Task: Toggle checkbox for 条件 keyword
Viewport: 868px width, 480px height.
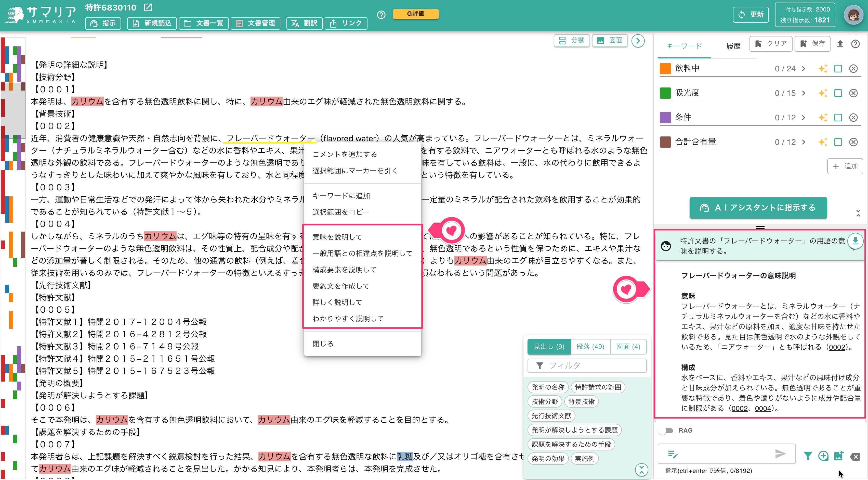Action: [x=838, y=118]
